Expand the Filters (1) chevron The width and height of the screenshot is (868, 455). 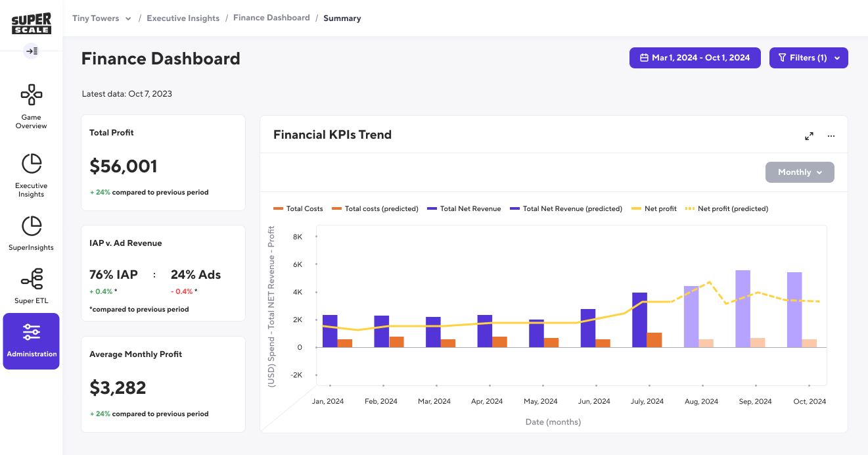(837, 58)
